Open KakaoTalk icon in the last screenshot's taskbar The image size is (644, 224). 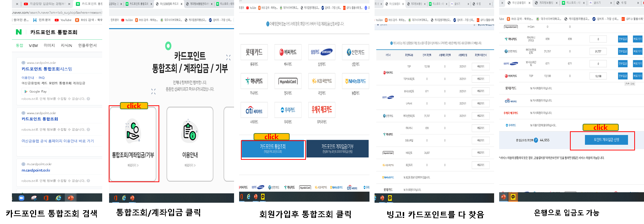513,197
